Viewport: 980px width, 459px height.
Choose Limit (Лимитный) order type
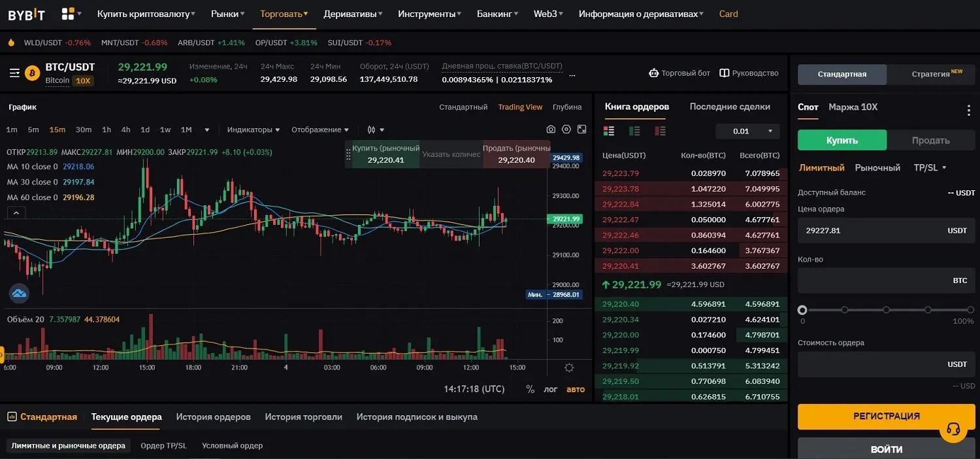pyautogui.click(x=821, y=168)
